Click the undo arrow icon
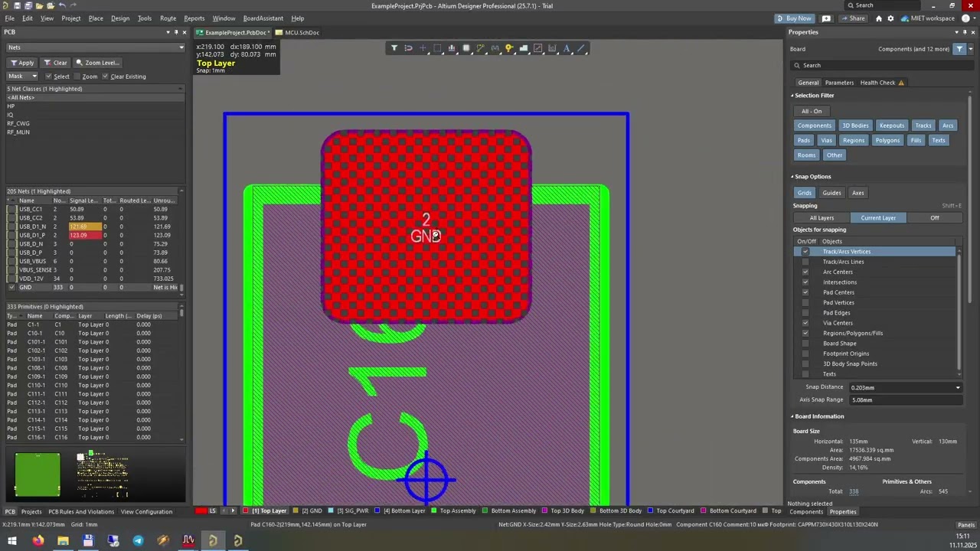The image size is (980, 551). (62, 5)
